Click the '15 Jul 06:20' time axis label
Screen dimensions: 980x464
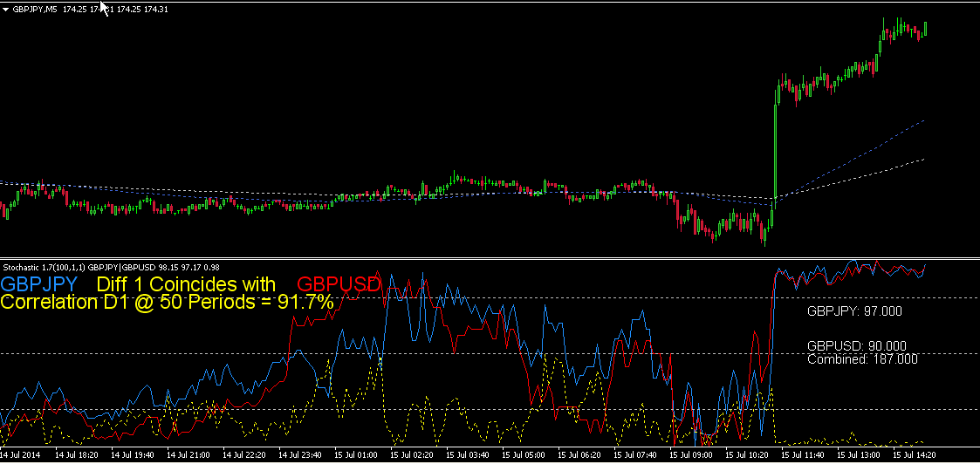[578, 454]
